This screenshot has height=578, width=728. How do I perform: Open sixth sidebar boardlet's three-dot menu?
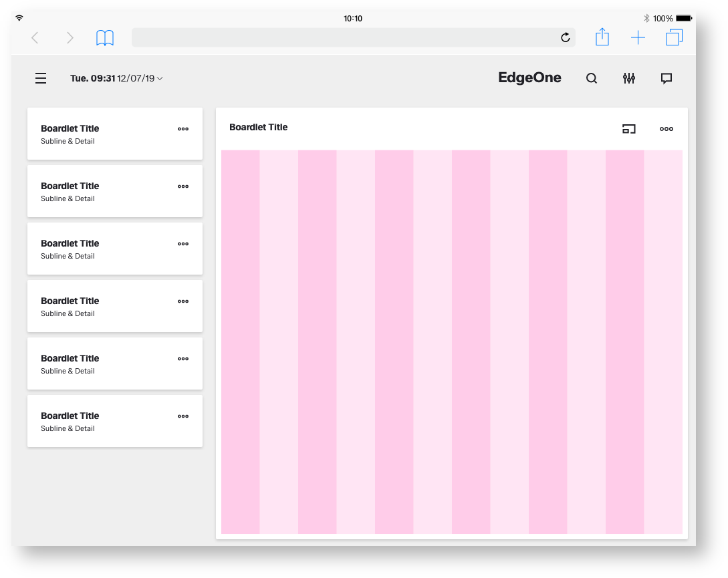[183, 416]
